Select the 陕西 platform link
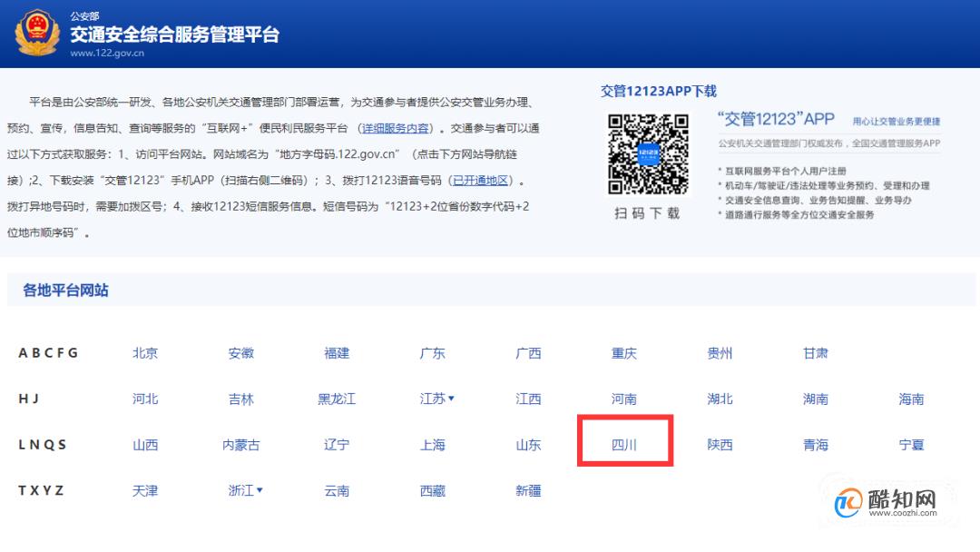The height and width of the screenshot is (552, 980). point(720,445)
